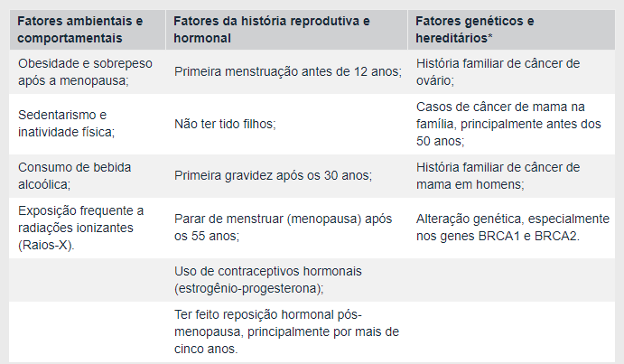
Task: Click the asterisk after 'hereditários'
Action: pos(490,36)
